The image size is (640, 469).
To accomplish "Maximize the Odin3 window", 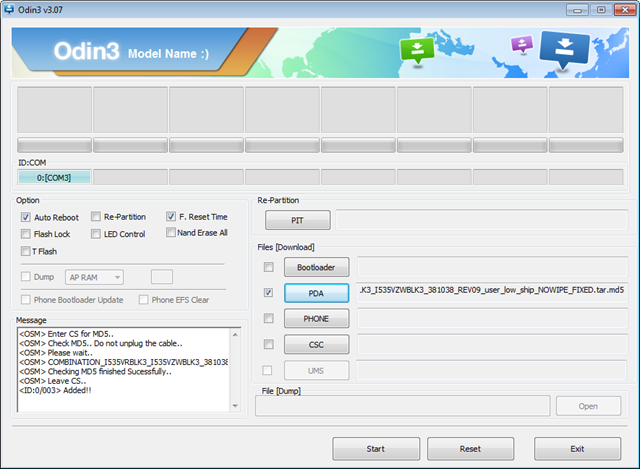I will tap(601, 10).
